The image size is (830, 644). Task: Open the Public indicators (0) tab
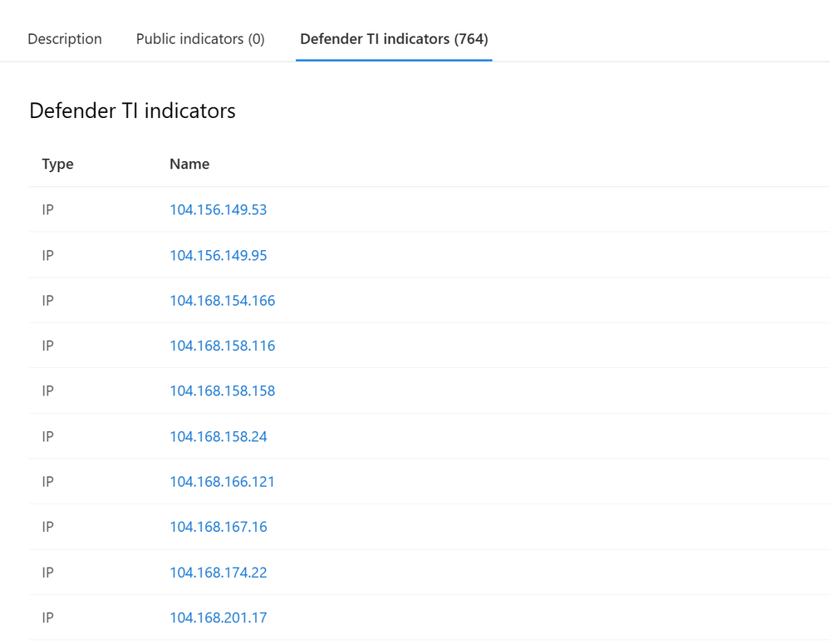200,39
